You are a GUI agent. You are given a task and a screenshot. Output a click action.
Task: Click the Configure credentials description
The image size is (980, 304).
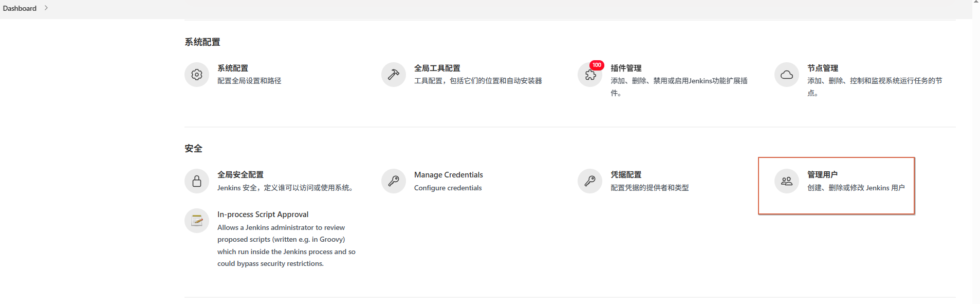448,188
